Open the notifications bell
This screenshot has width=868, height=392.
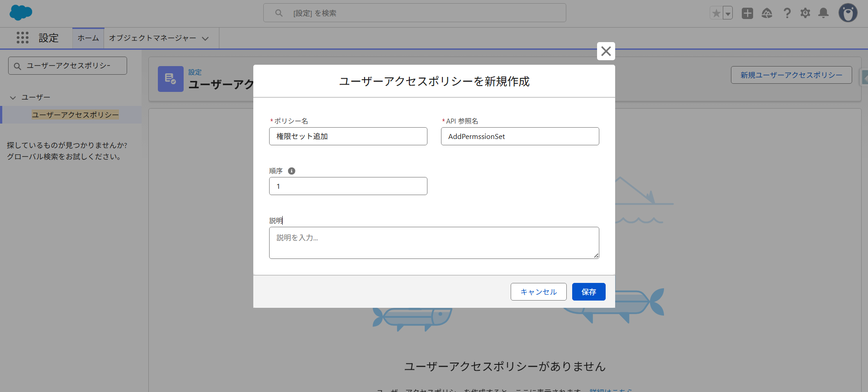coord(824,13)
